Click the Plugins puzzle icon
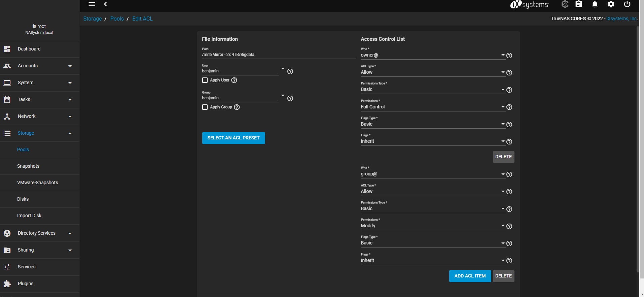Image resolution: width=644 pixels, height=297 pixels. (x=7, y=284)
